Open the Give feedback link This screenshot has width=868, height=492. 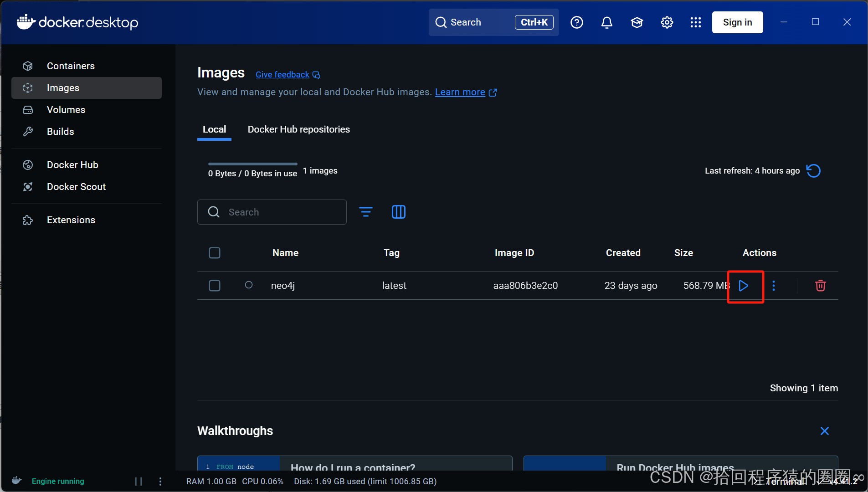point(288,75)
